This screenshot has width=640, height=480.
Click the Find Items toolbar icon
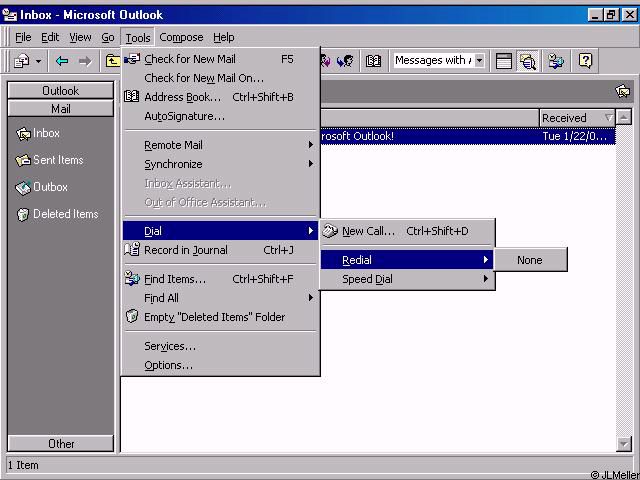pyautogui.click(x=555, y=61)
